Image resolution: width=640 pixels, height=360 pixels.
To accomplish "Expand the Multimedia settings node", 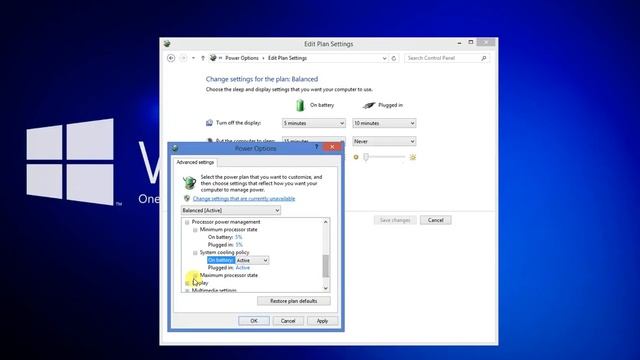I will point(187,291).
